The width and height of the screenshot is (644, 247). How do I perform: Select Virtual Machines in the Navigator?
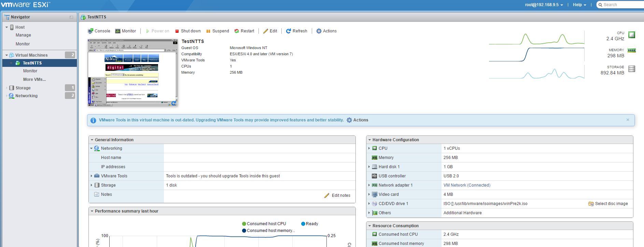click(31, 55)
